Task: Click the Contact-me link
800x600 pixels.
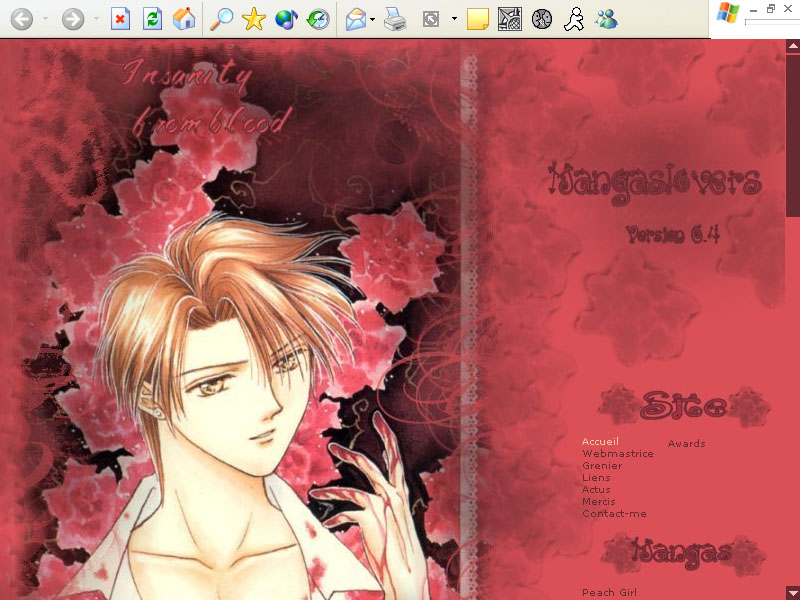Action: point(614,514)
